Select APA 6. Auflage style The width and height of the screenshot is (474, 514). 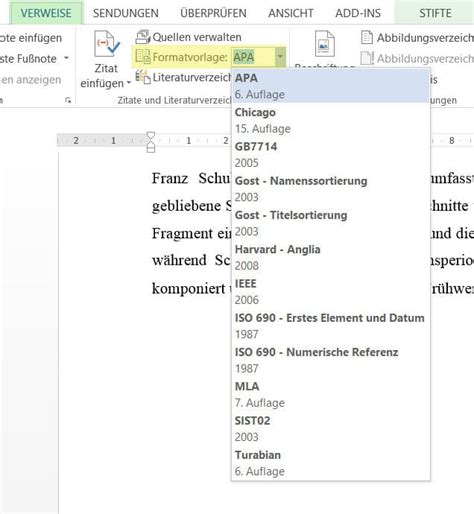pos(331,86)
